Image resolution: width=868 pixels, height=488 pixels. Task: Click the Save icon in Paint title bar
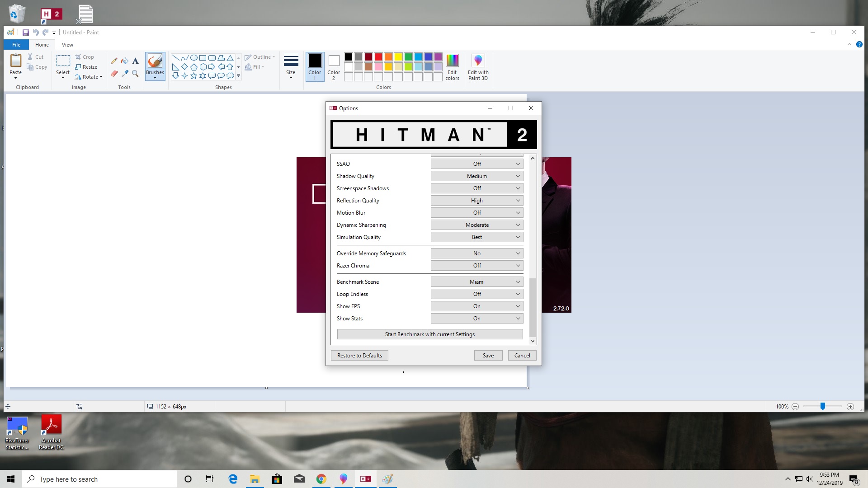tap(26, 33)
